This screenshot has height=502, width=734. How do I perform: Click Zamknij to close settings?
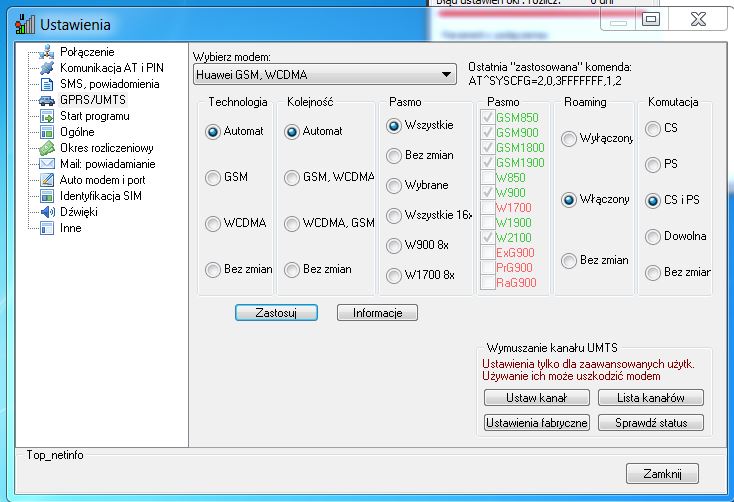click(662, 474)
